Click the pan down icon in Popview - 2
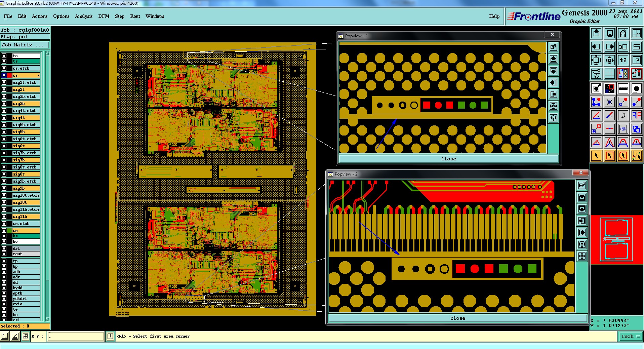Screen dimensions: 644x349 click(x=582, y=209)
